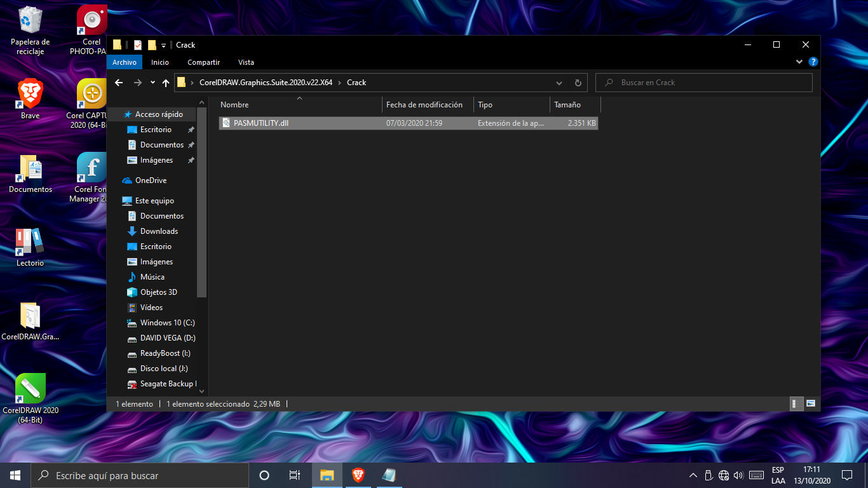Select the Documentos desktop folder icon

[30, 173]
